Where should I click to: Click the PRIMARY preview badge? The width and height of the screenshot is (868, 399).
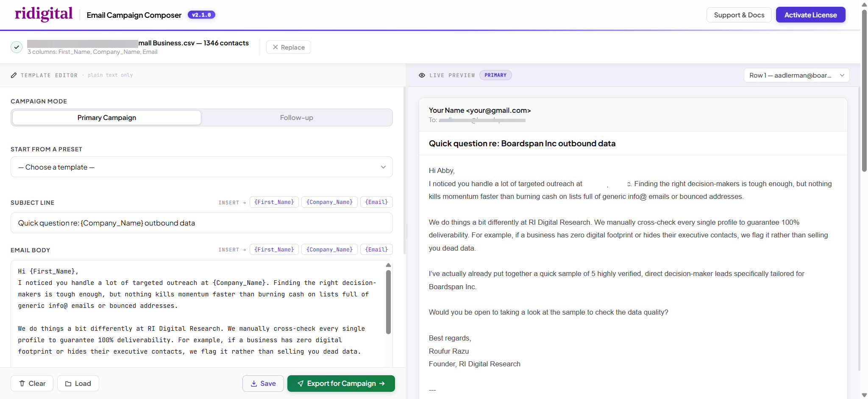pyautogui.click(x=495, y=75)
